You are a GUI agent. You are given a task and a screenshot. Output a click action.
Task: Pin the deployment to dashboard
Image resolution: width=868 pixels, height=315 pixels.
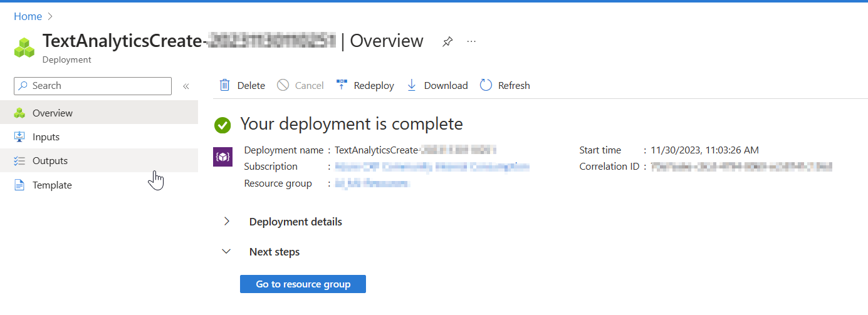pyautogui.click(x=447, y=41)
